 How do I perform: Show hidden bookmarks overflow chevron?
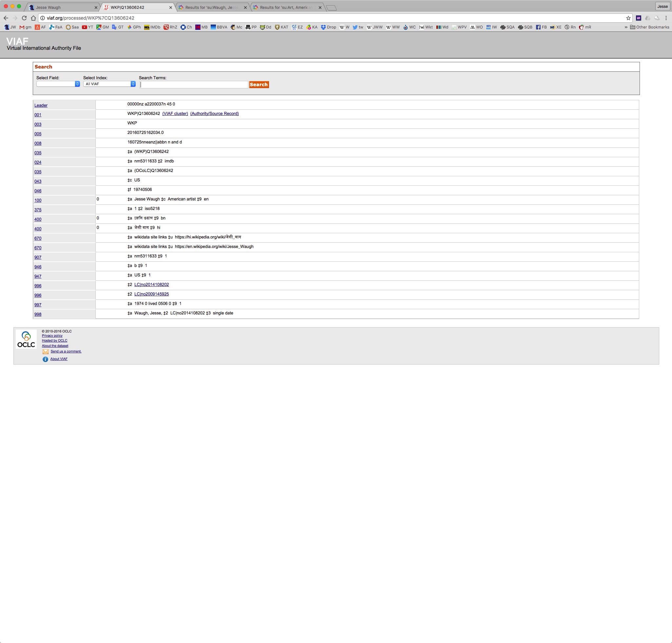click(x=626, y=27)
